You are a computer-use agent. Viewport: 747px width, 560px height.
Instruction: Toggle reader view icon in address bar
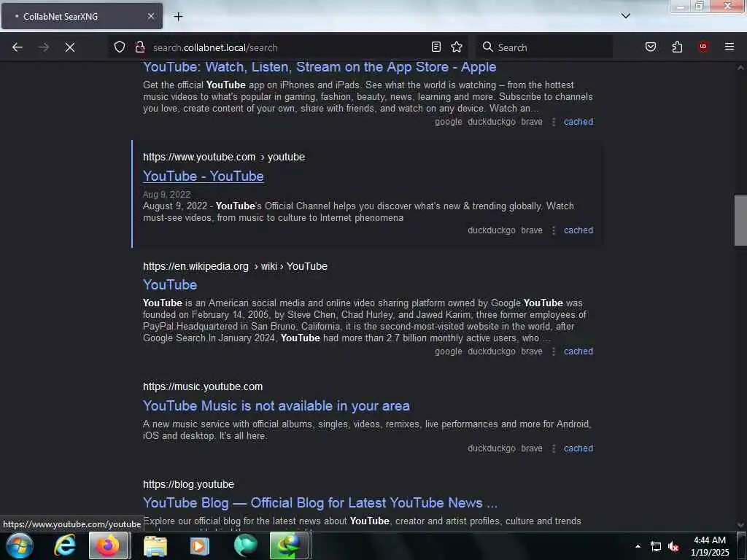pyautogui.click(x=436, y=47)
